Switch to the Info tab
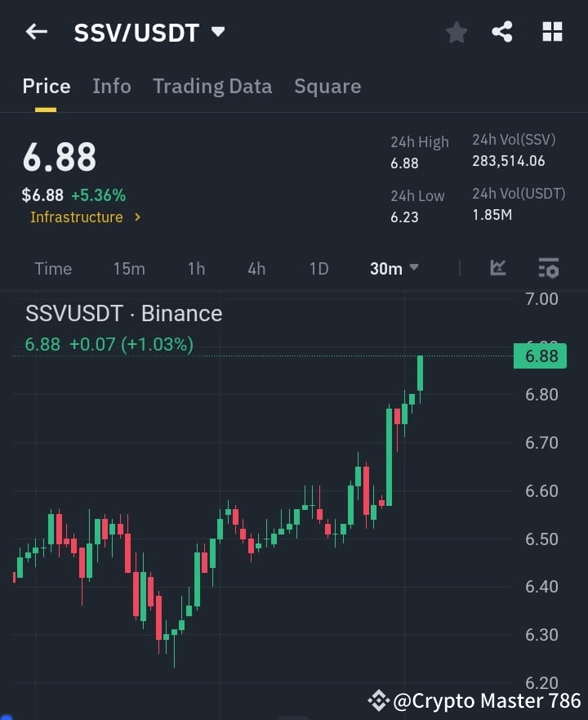Viewport: 588px width, 720px height. point(111,86)
